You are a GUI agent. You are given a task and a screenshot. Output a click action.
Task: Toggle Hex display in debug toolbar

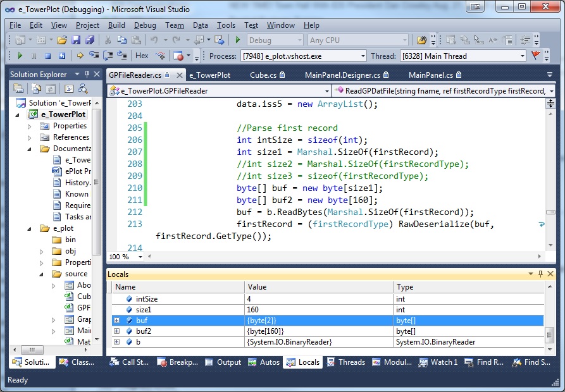click(142, 56)
